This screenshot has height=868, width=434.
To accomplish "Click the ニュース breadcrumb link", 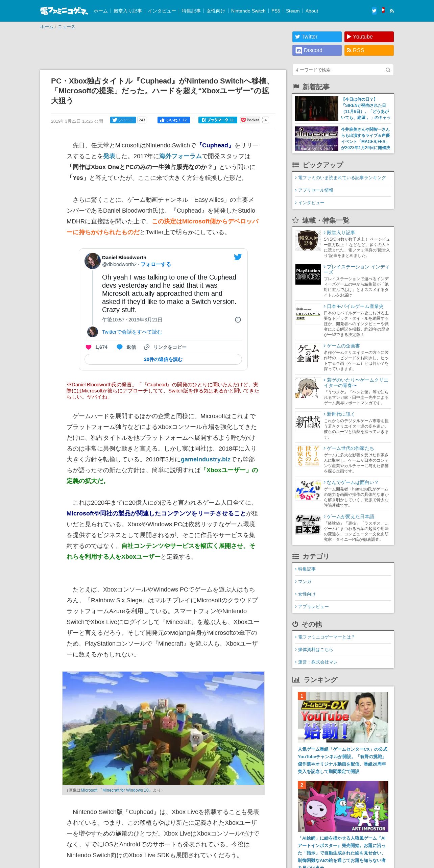I will point(66,27).
